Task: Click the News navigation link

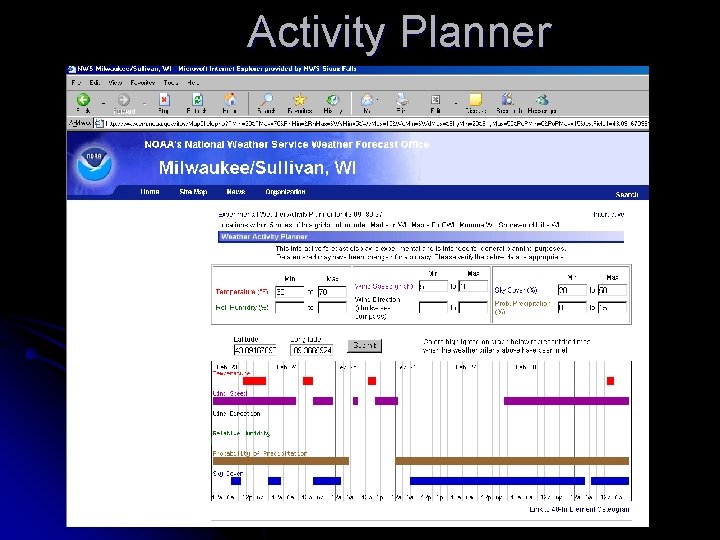Action: 236,192
